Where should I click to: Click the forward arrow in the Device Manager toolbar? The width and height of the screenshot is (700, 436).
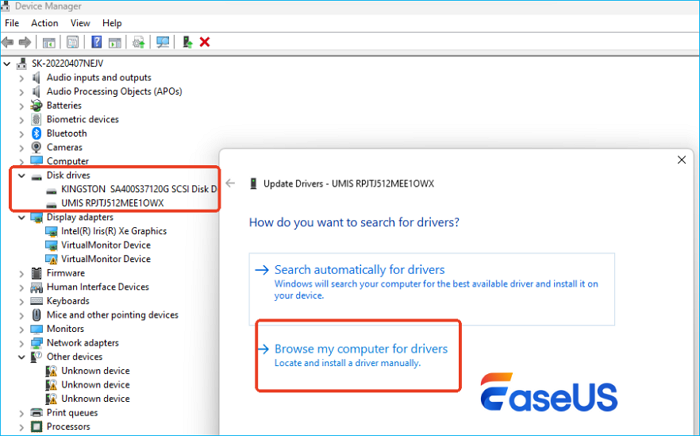tap(24, 42)
